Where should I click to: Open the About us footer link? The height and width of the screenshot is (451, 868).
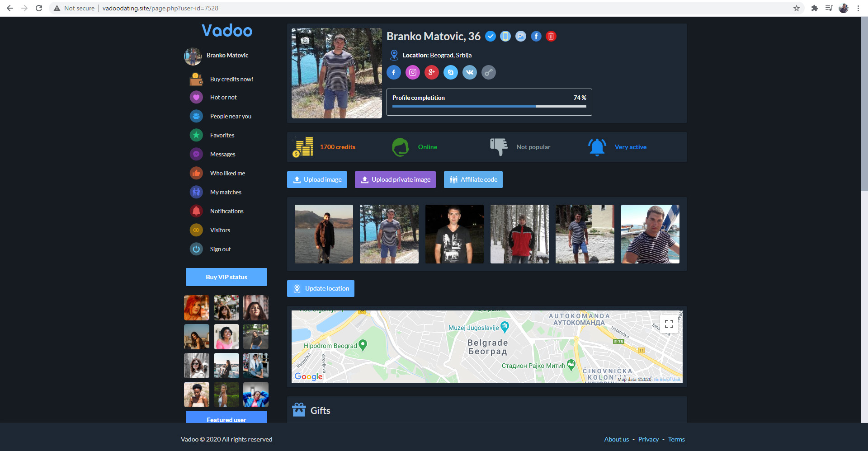point(617,439)
